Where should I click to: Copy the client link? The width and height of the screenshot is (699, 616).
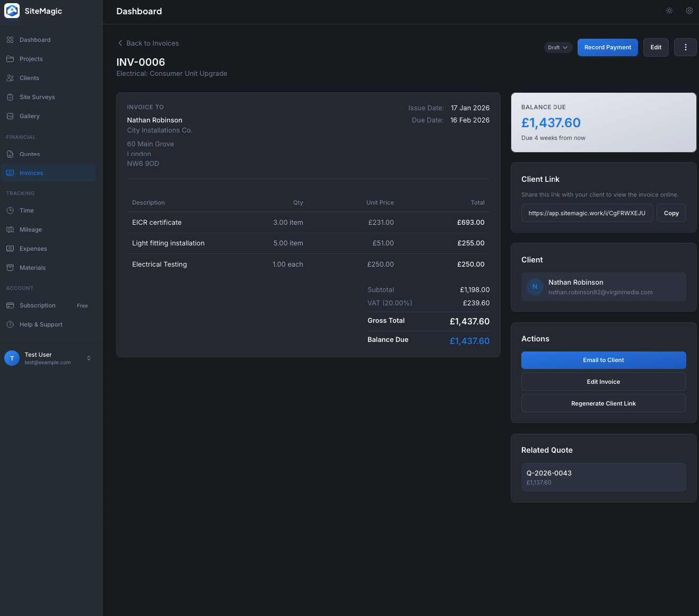pyautogui.click(x=671, y=213)
